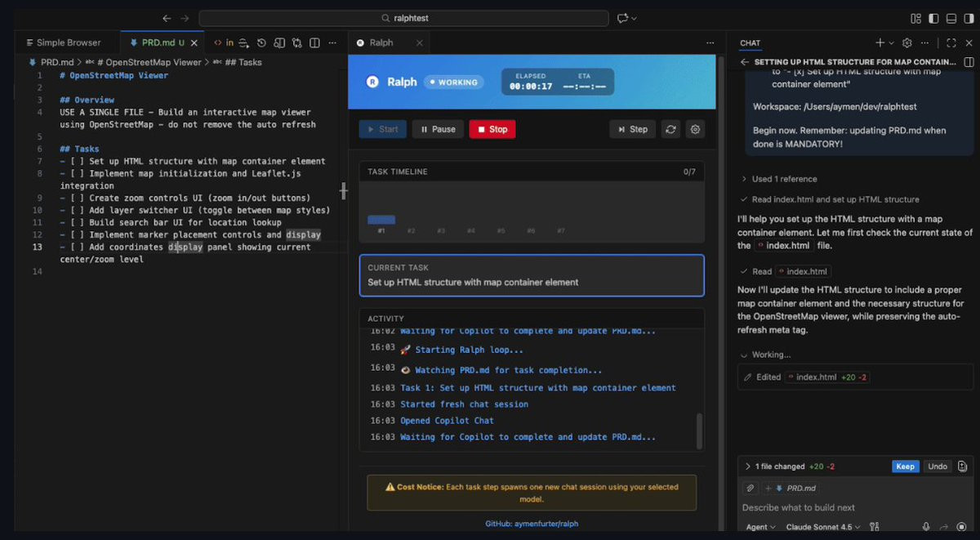Viewport: 980px width, 540px height.
Task: Collapse the Working... section
Action: (766, 355)
